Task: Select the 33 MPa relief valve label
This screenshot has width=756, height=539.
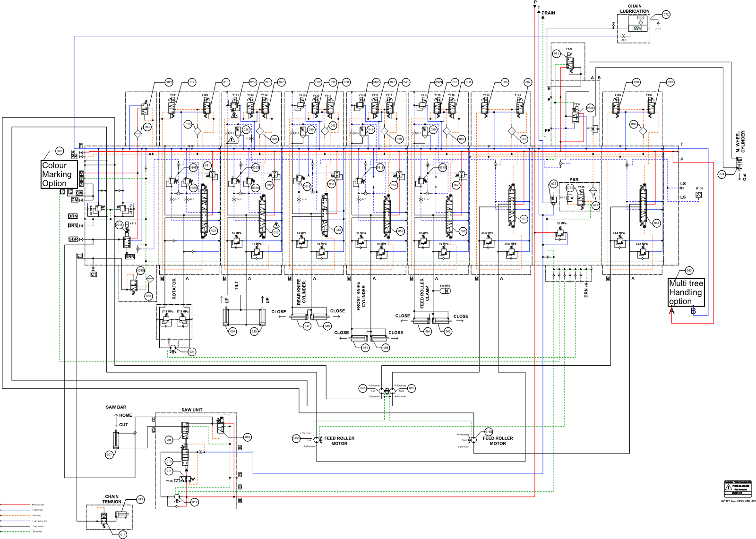Action: click(561, 223)
